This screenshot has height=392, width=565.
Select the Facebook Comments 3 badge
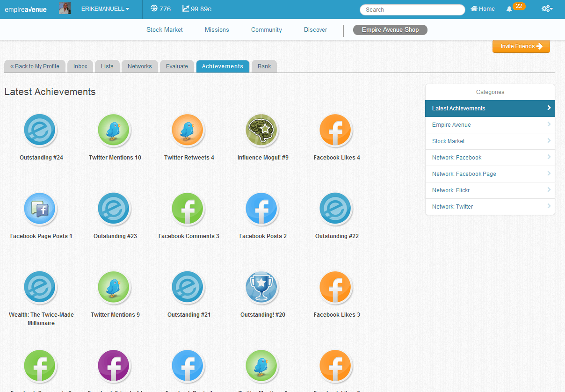point(188,209)
